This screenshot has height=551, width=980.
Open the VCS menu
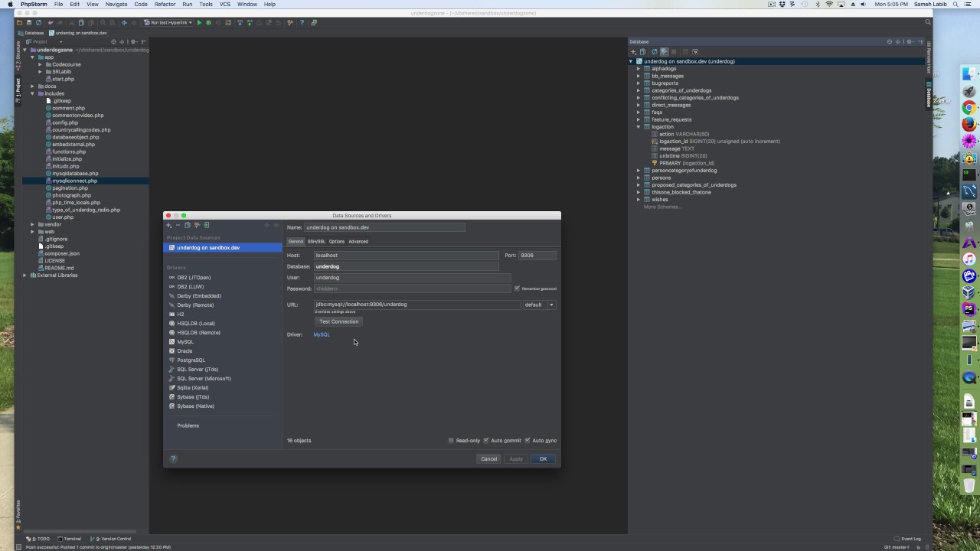pyautogui.click(x=225, y=4)
